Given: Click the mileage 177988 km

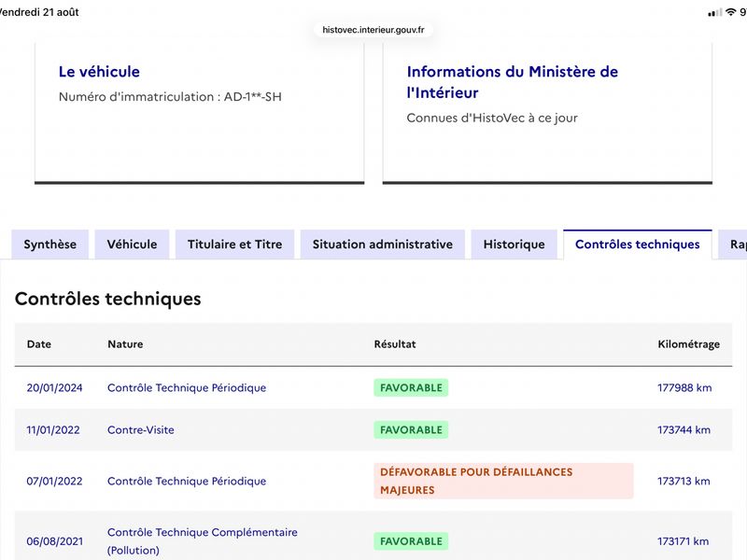Looking at the screenshot, I should (x=684, y=388).
